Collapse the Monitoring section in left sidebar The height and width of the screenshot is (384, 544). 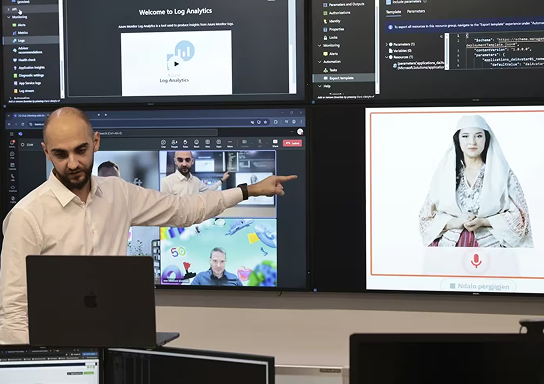pyautogui.click(x=9, y=17)
